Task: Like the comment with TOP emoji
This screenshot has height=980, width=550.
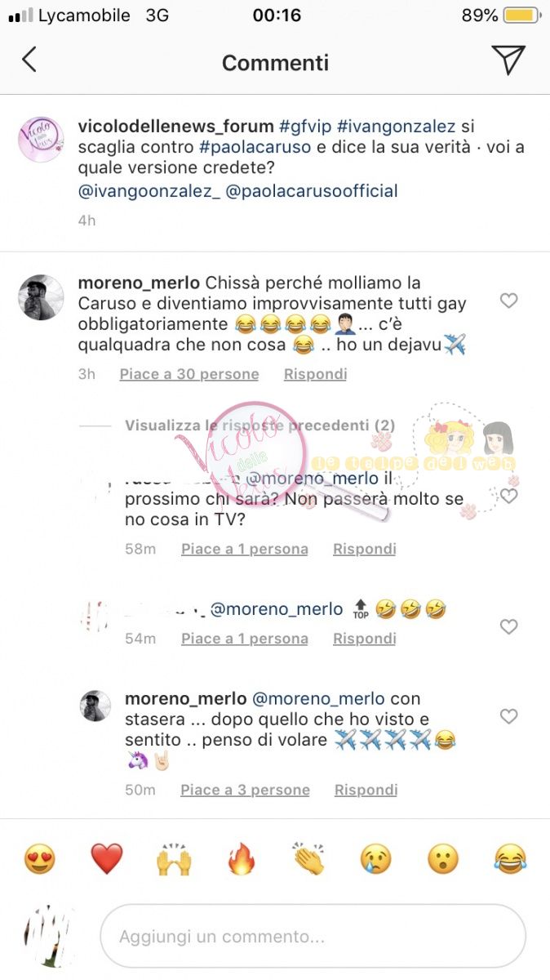Action: pos(508,626)
